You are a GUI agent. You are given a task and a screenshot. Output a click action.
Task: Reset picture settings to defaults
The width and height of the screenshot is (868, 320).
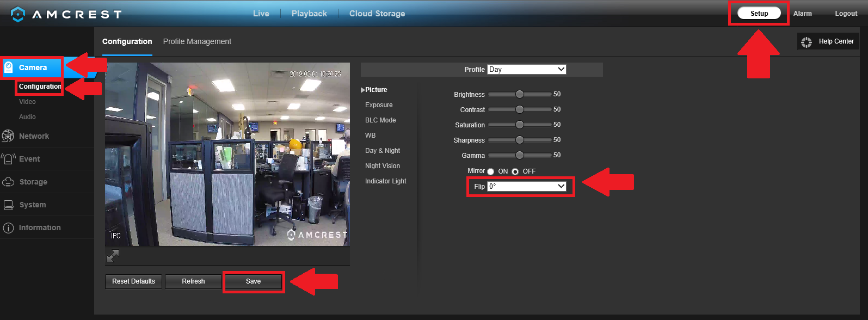133,281
